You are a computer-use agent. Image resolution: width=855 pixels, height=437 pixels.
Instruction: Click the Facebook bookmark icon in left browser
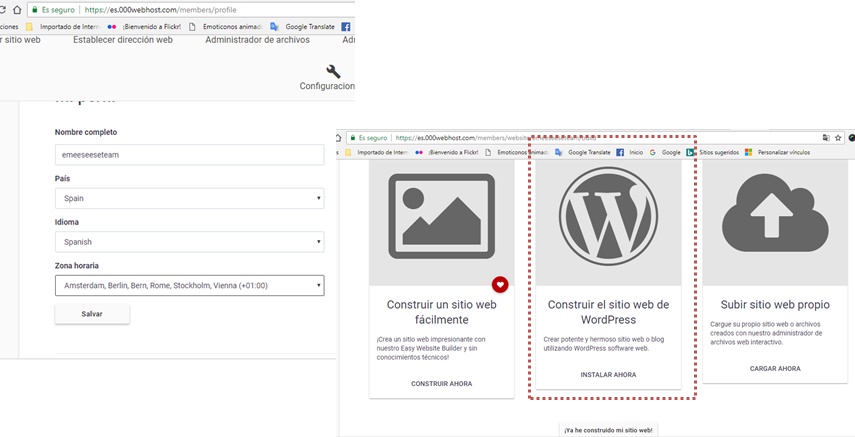pos(345,26)
